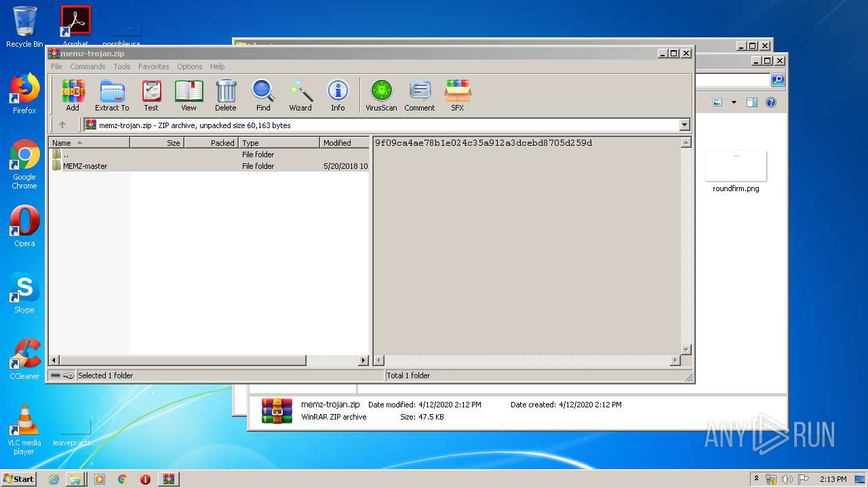Screen dimensions: 868x488
Task: Open Acrobat Reader desktop shortcut
Action: pos(75,26)
